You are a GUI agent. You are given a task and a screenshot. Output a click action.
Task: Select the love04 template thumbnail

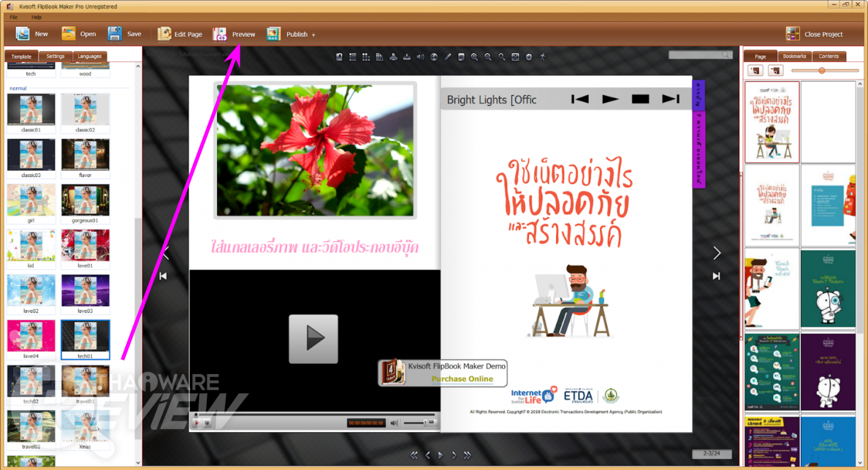(x=31, y=336)
